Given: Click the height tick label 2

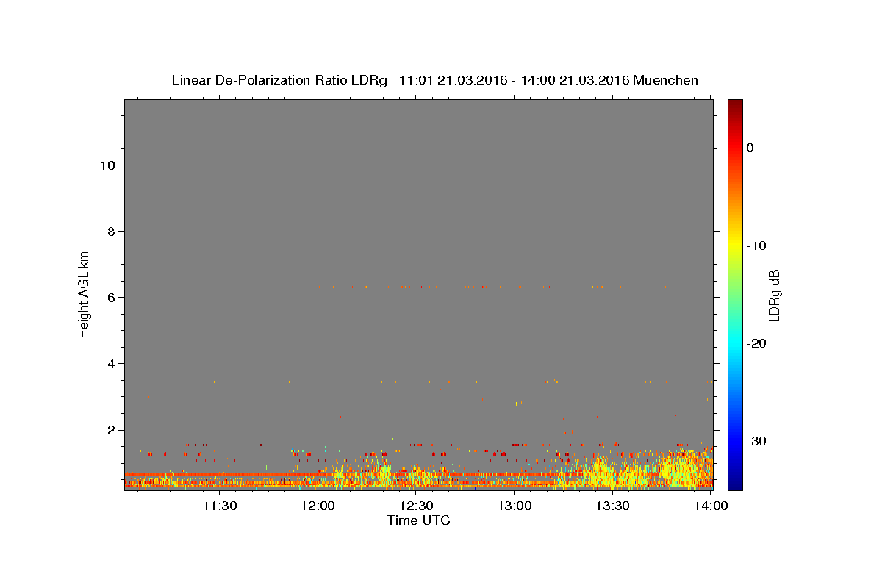Looking at the screenshot, I should point(110,430).
